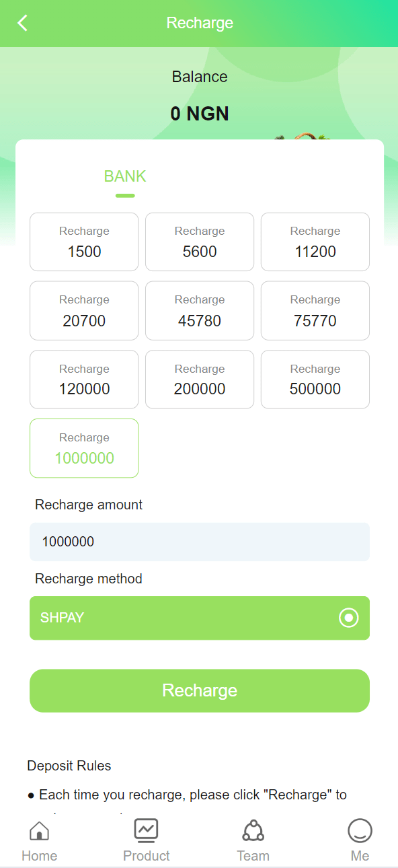Open the Home tab icon
398x868 pixels.
tap(39, 831)
